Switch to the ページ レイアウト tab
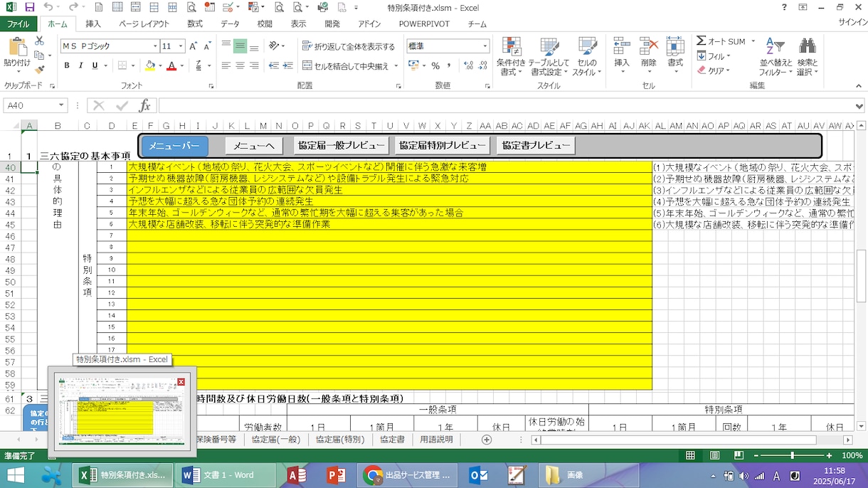Screen dimensions: 868x488 point(144,23)
